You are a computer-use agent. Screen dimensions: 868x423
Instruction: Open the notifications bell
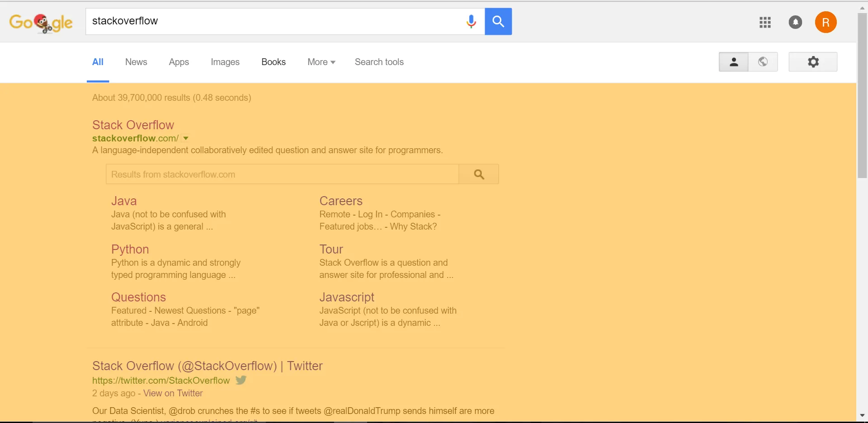tap(795, 22)
